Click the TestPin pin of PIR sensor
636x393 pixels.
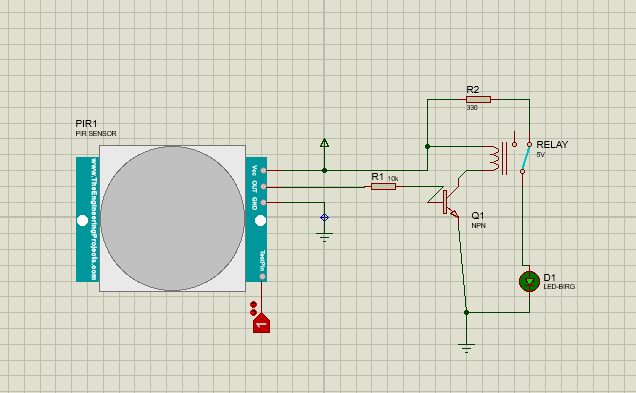click(x=262, y=277)
